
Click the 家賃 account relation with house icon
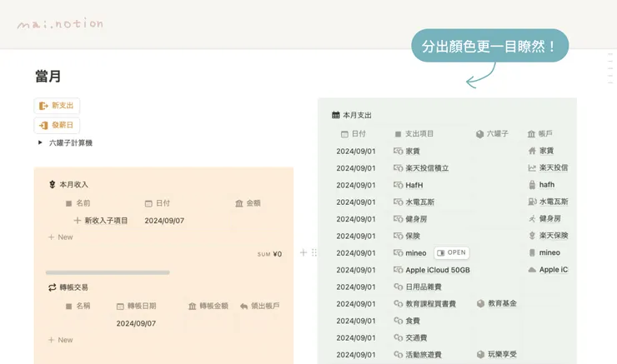(541, 151)
